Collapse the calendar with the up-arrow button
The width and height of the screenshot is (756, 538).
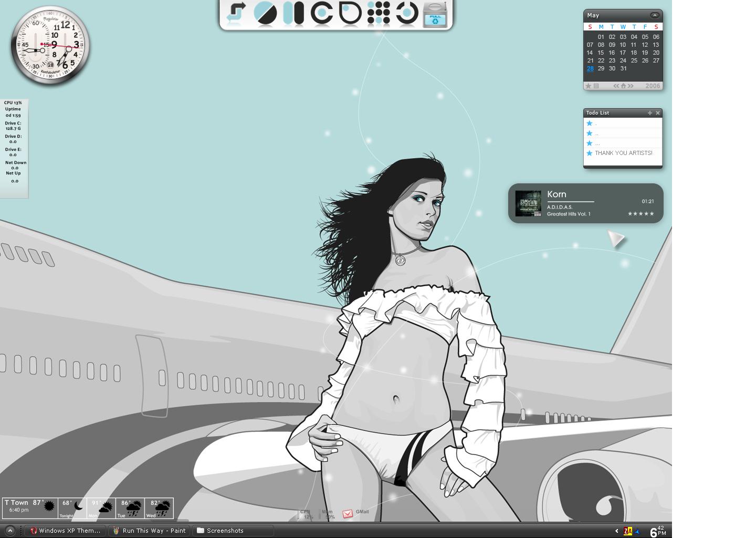pos(654,15)
